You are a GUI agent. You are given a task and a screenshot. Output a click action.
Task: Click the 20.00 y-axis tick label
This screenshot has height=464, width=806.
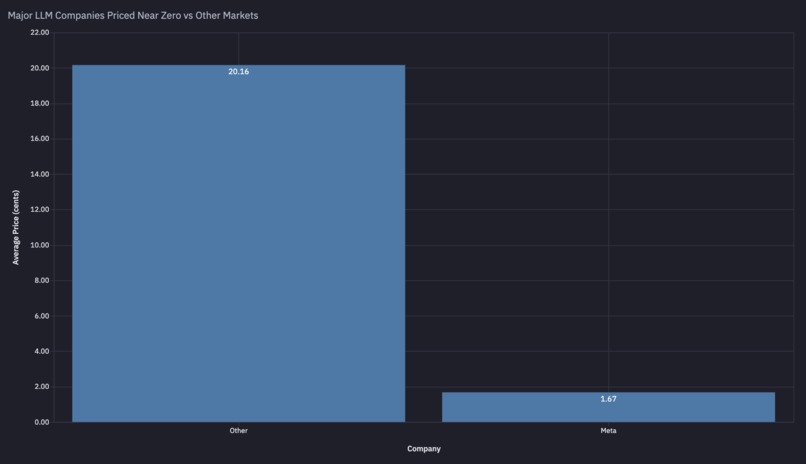tap(40, 68)
